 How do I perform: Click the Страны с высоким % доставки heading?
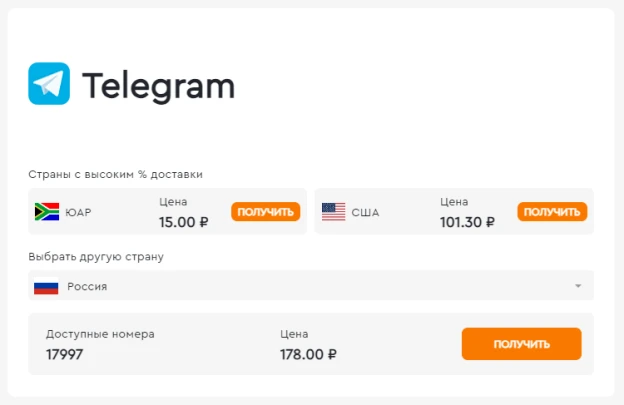pos(115,174)
